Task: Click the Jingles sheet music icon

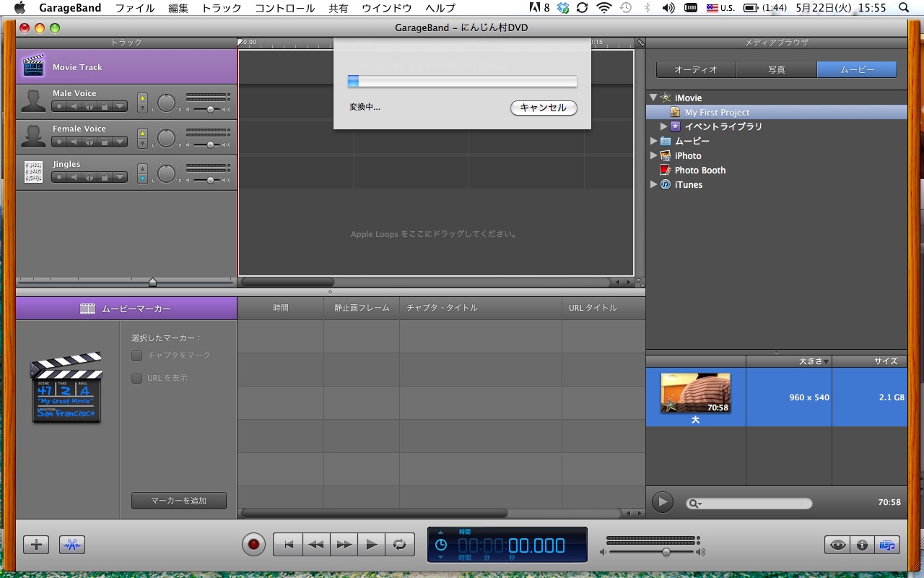Action: [x=33, y=173]
